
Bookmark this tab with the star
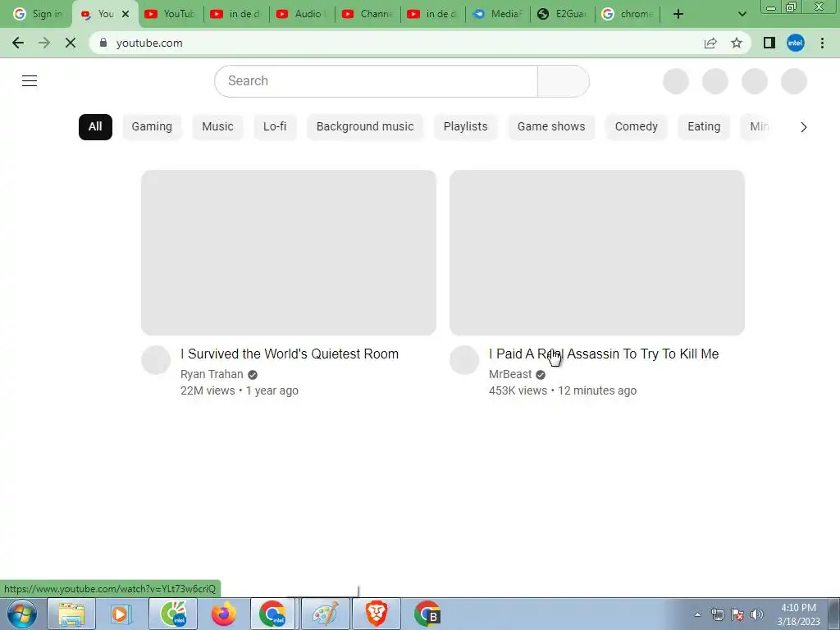pos(737,43)
